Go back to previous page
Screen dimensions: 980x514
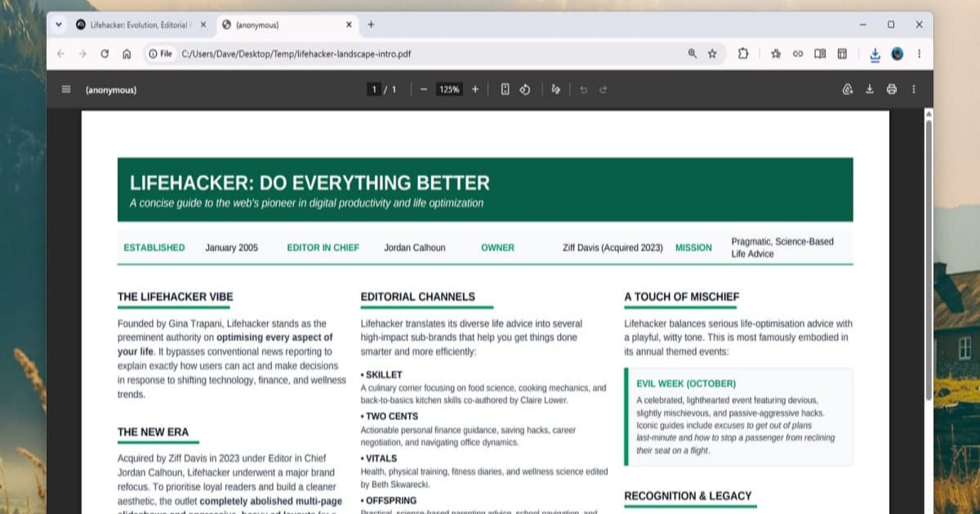tap(60, 54)
